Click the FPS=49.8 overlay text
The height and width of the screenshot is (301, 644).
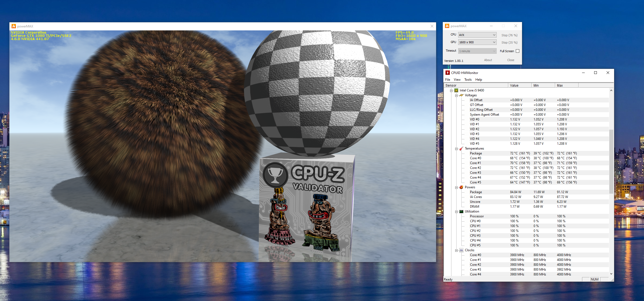(x=405, y=33)
